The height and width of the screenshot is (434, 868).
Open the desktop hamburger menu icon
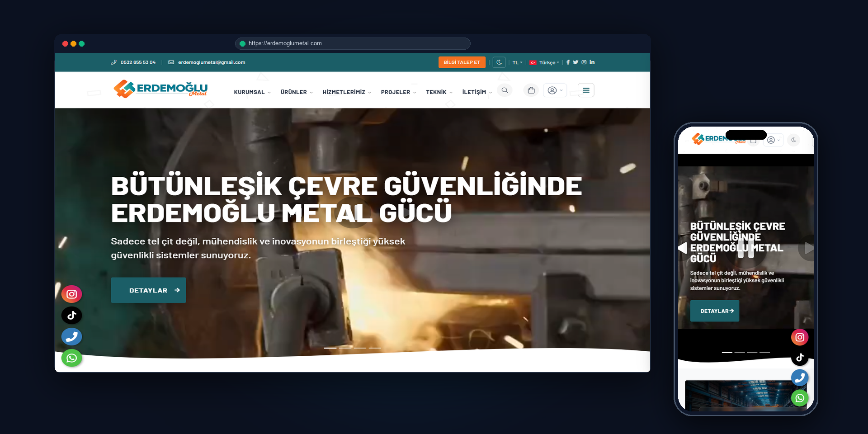[586, 90]
